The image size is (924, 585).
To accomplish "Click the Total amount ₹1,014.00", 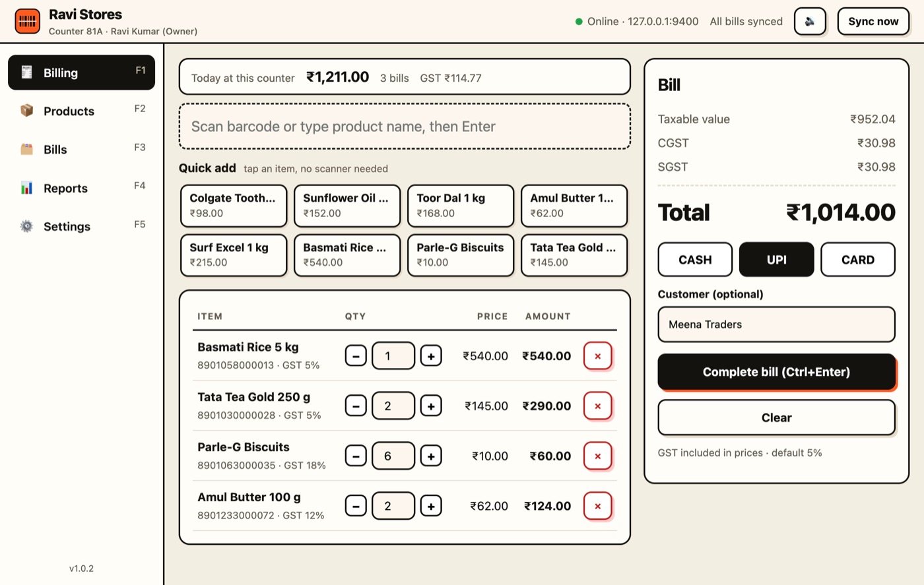I will click(x=841, y=212).
